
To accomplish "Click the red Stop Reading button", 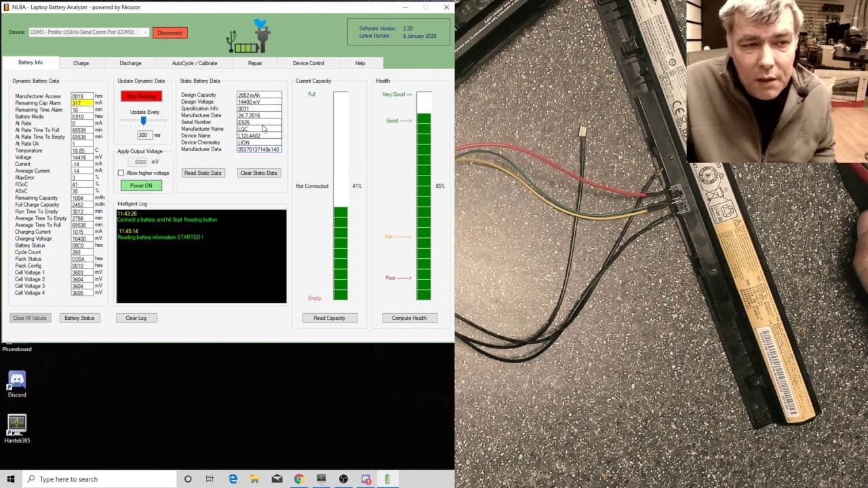I will pos(141,96).
